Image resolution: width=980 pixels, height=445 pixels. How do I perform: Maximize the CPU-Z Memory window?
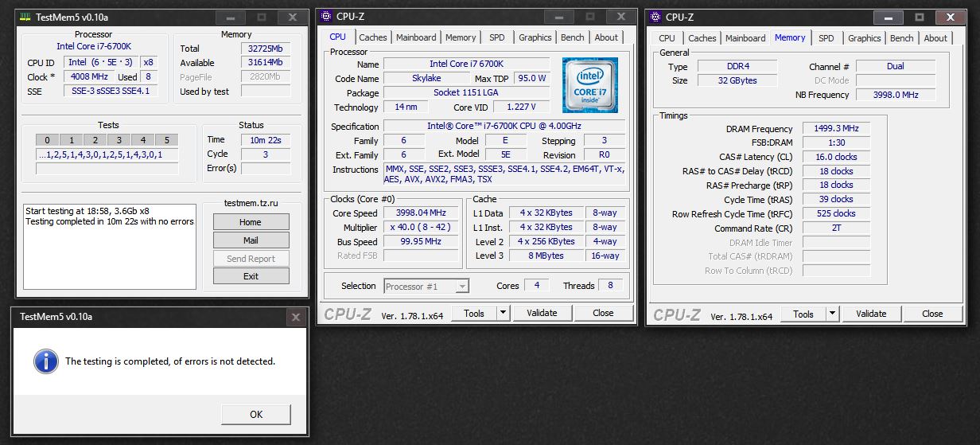920,17
